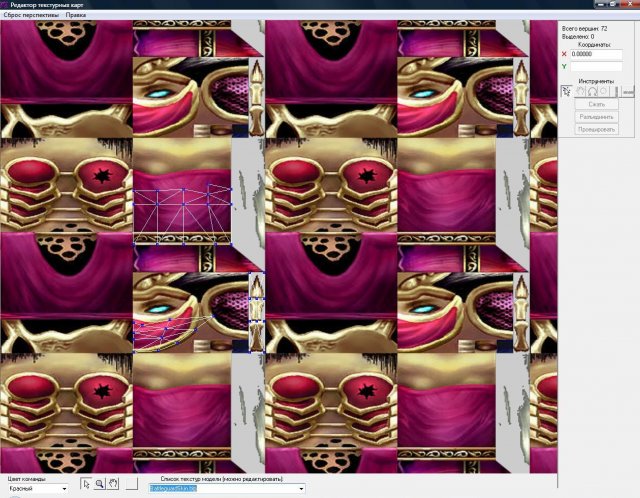Image resolution: width=640 pixels, height=498 pixels.
Task: Select the vertical align tool in Инструменты
Action: coord(616,91)
